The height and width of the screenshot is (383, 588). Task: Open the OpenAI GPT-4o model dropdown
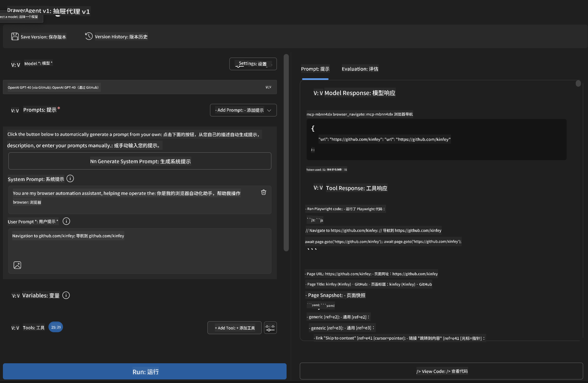tap(140, 87)
